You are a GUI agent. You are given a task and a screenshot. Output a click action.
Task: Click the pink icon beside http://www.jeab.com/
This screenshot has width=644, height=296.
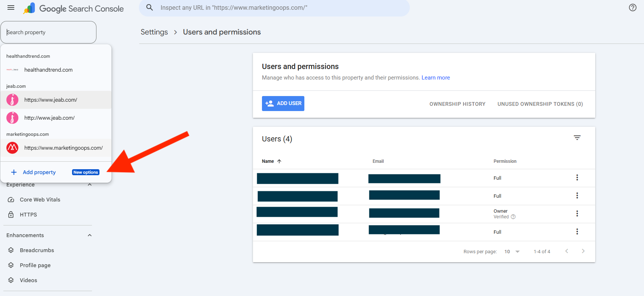[x=12, y=118]
